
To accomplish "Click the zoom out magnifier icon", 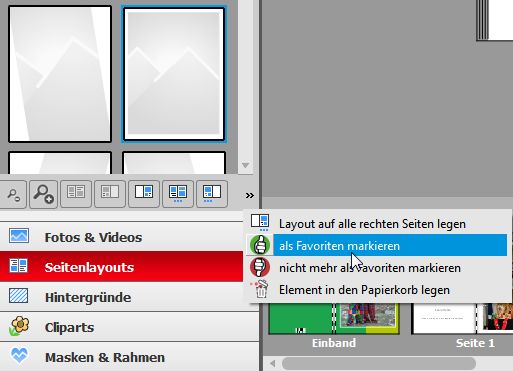I will click(13, 194).
